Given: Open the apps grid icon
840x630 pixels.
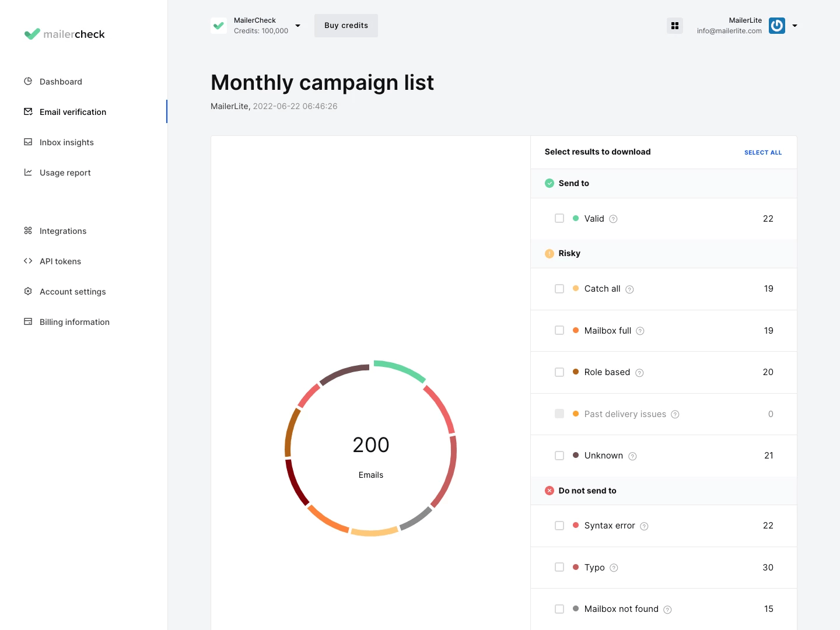Looking at the screenshot, I should coord(675,26).
